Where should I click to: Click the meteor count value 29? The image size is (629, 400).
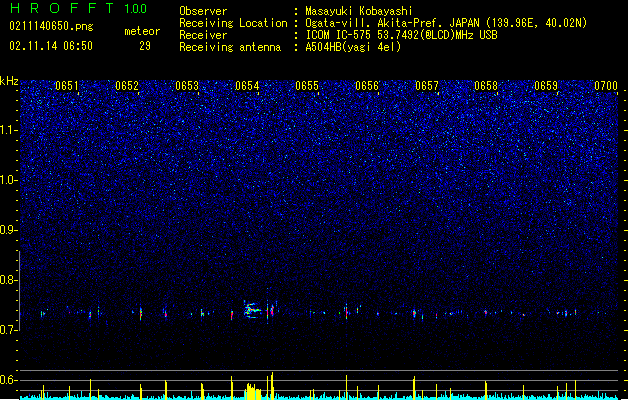click(x=145, y=46)
